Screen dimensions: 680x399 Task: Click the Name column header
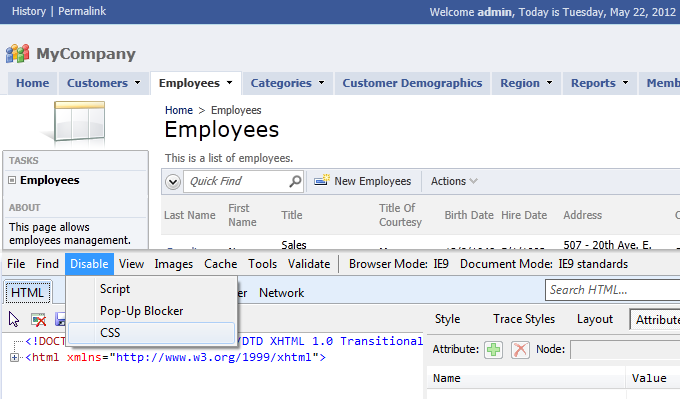[526, 378]
